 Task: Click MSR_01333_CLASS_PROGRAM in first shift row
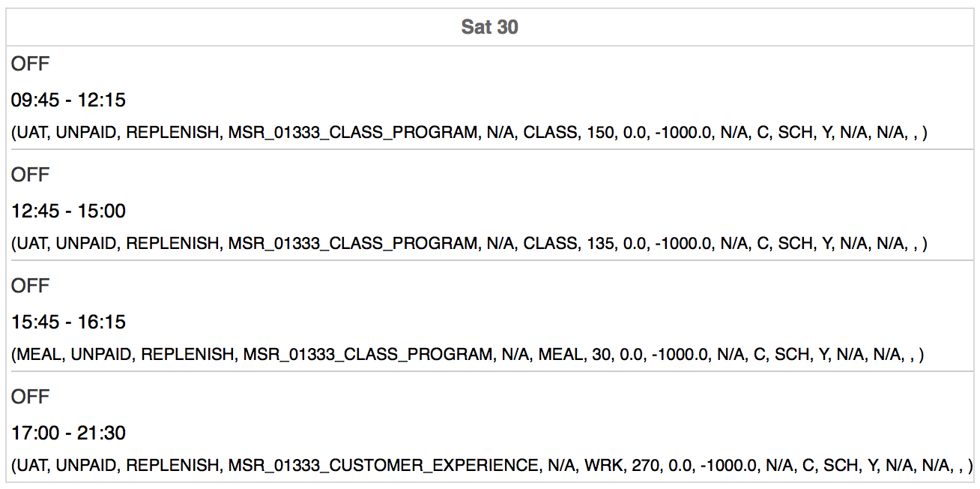[353, 133]
